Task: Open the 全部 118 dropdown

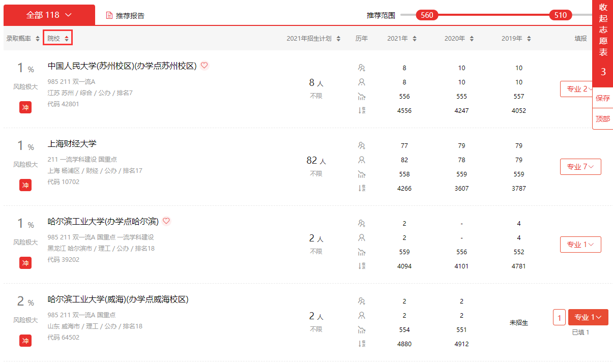Action: click(49, 15)
